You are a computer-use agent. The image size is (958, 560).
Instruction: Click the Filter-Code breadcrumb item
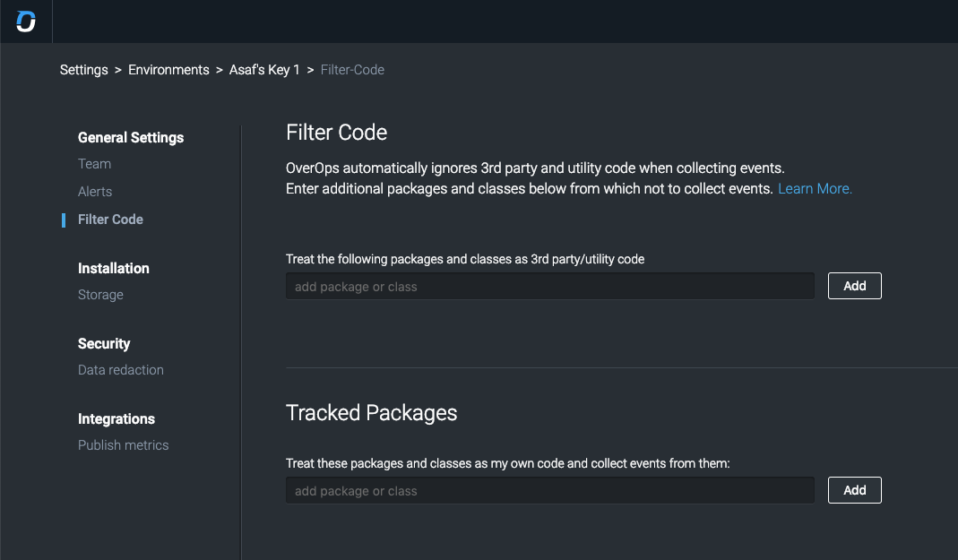[352, 70]
